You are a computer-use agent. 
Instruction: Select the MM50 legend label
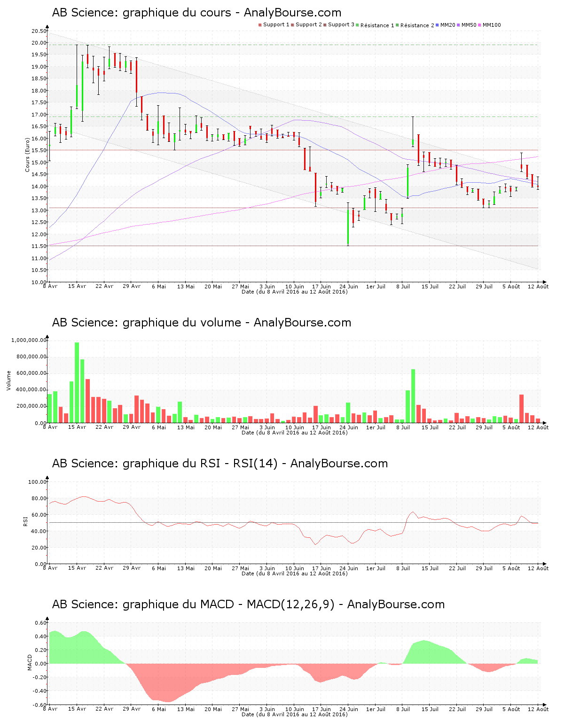click(x=469, y=25)
